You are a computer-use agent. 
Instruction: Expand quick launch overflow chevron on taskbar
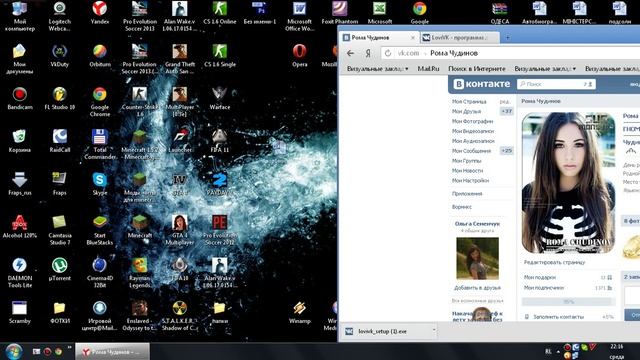point(69,347)
